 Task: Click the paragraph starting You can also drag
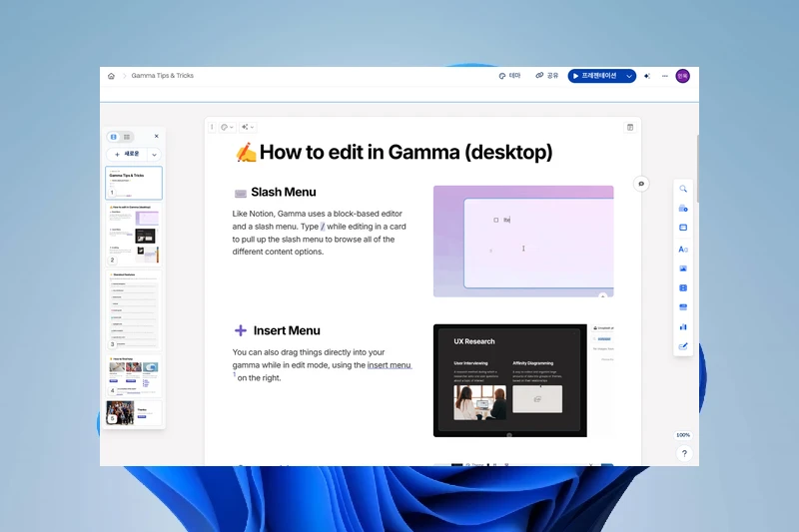[x=322, y=365]
